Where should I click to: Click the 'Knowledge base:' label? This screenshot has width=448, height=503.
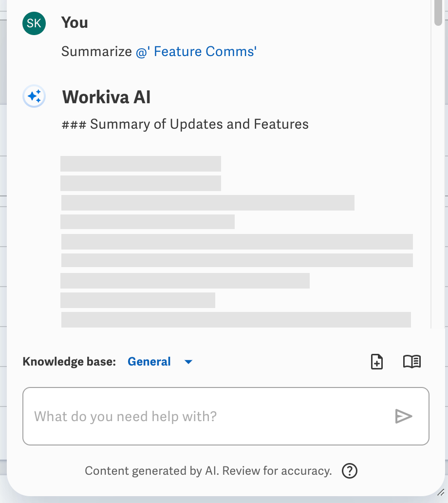pyautogui.click(x=69, y=362)
